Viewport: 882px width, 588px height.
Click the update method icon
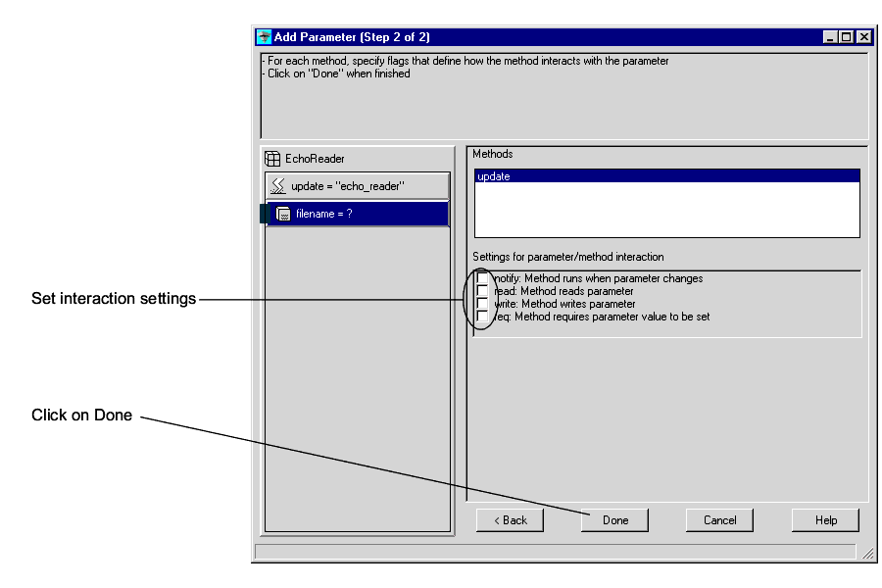[x=278, y=186]
